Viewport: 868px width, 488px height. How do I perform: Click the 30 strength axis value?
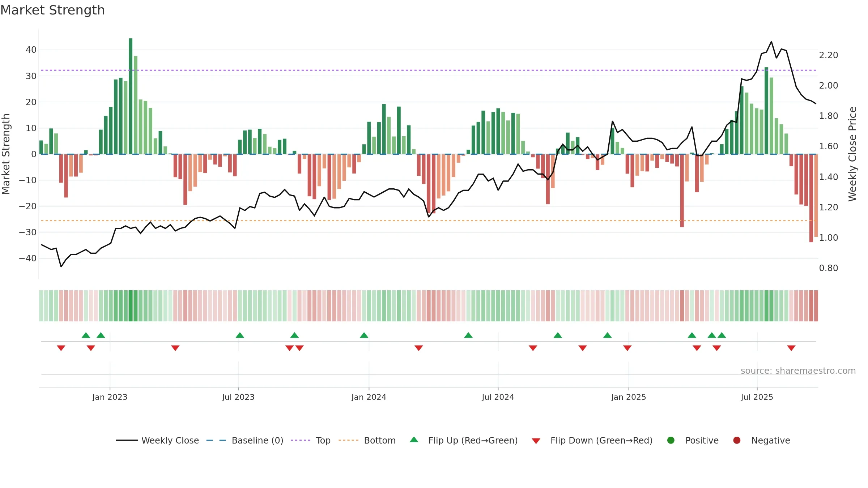[31, 76]
